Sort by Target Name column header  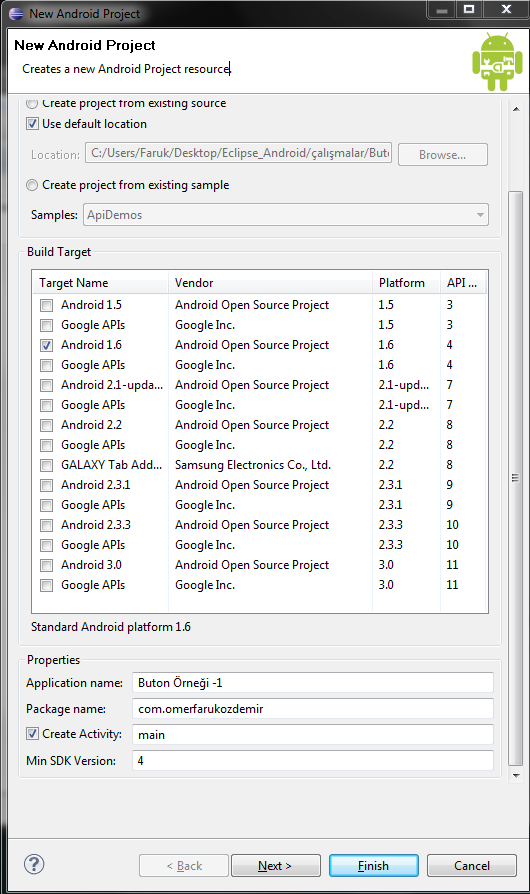point(100,283)
